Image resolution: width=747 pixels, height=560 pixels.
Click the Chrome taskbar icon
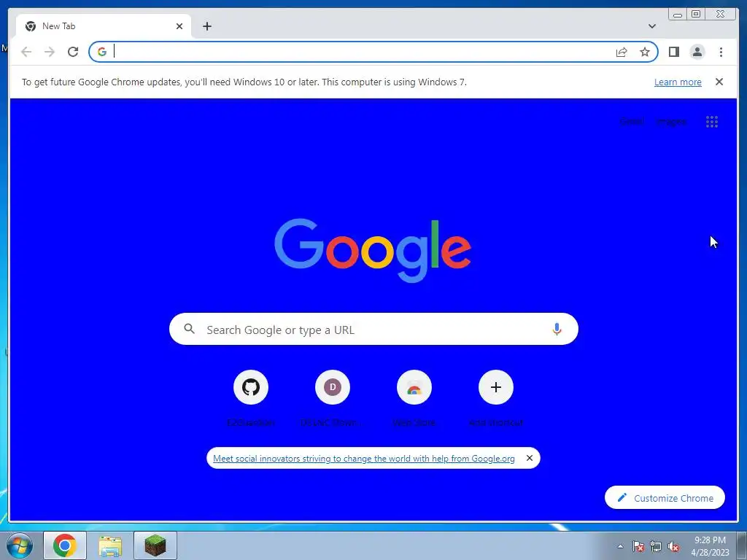65,545
